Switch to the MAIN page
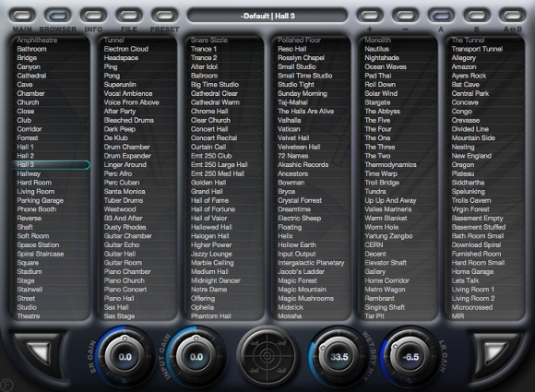Image resolution: width=535 pixels, height=392 pixels. [22, 16]
